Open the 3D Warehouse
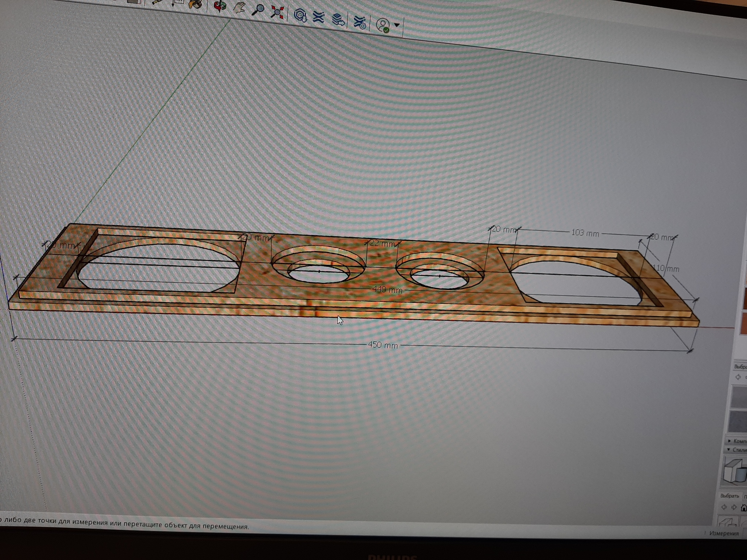Viewport: 747px width, 560px height. [300, 15]
